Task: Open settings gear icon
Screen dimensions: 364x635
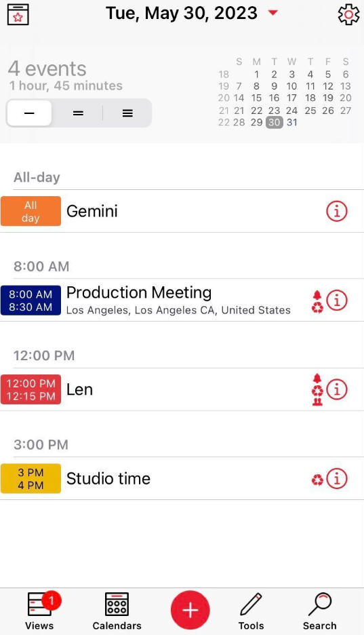Action: pyautogui.click(x=348, y=14)
